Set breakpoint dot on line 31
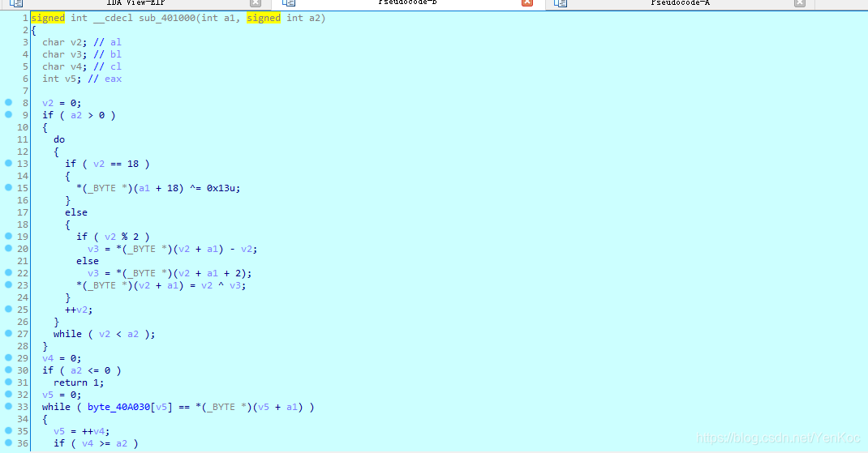The height and width of the screenshot is (453, 868). click(x=8, y=382)
